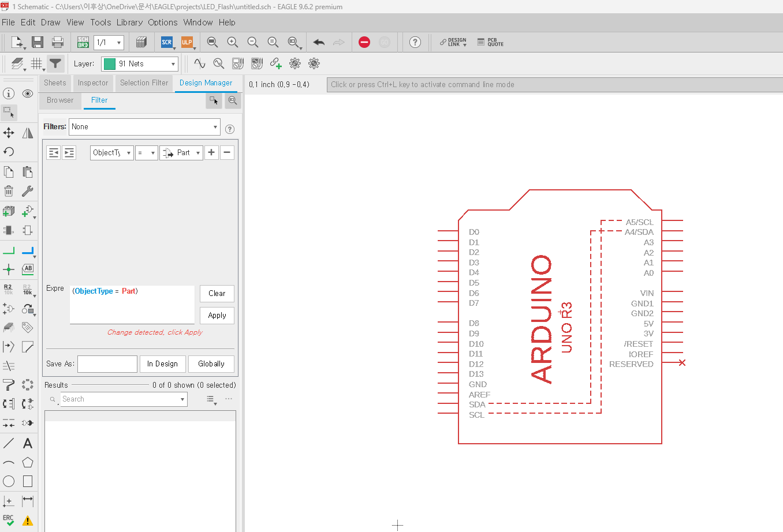Stop command with red stop icon
783x532 pixels.
pyautogui.click(x=364, y=42)
